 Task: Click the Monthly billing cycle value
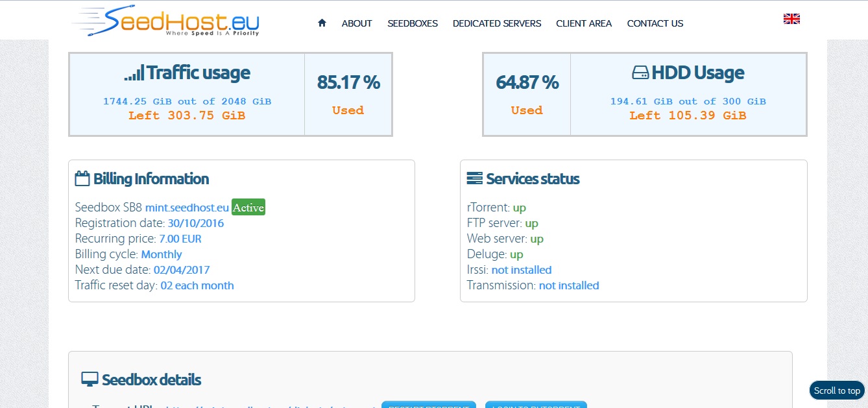coord(162,254)
